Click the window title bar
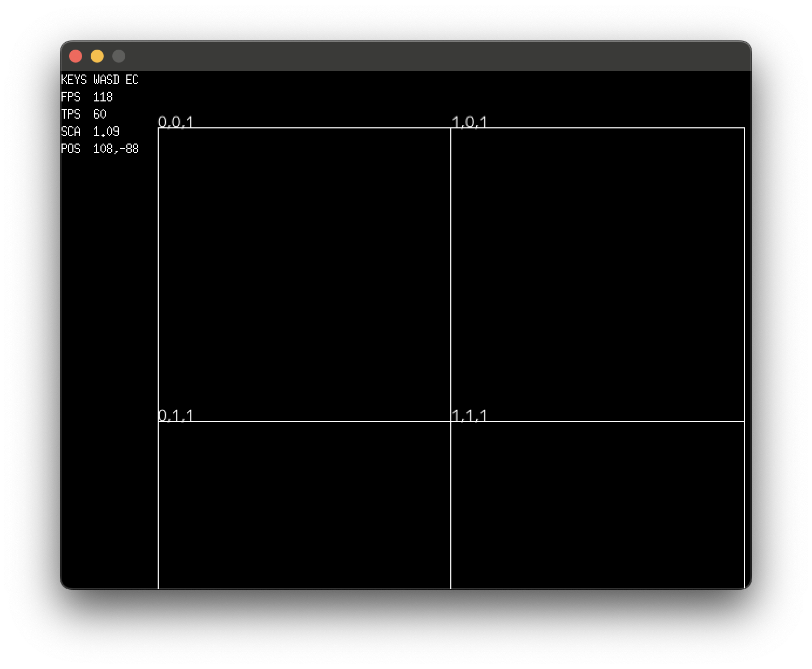Image resolution: width=812 pixels, height=669 pixels. 406,56
